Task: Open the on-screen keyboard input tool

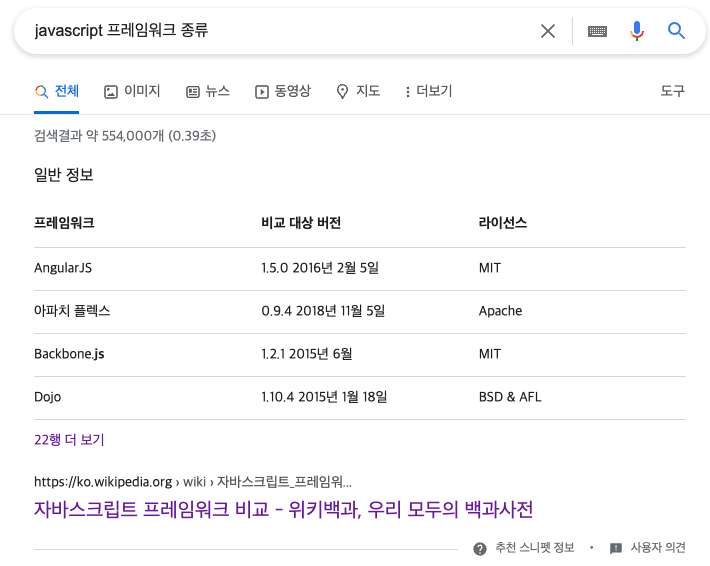Action: tap(597, 31)
